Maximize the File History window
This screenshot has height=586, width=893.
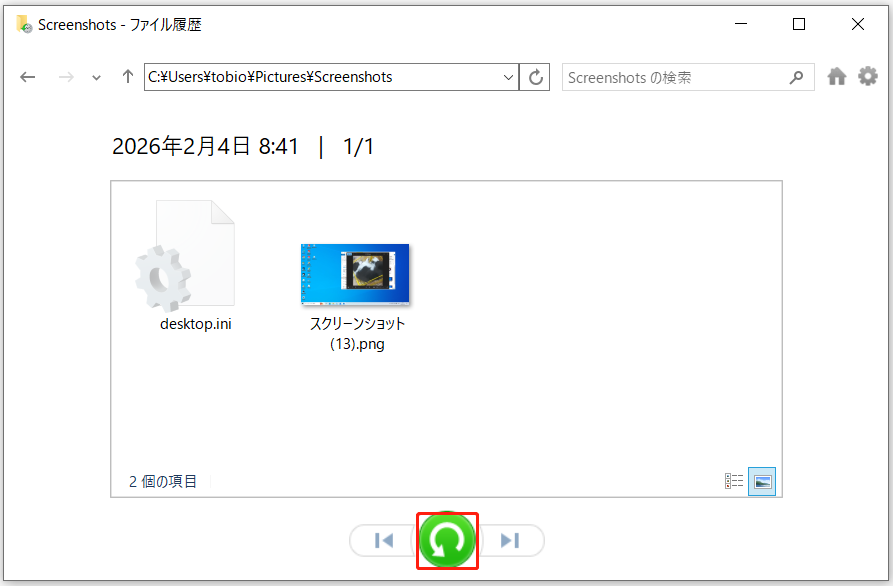(x=798, y=24)
